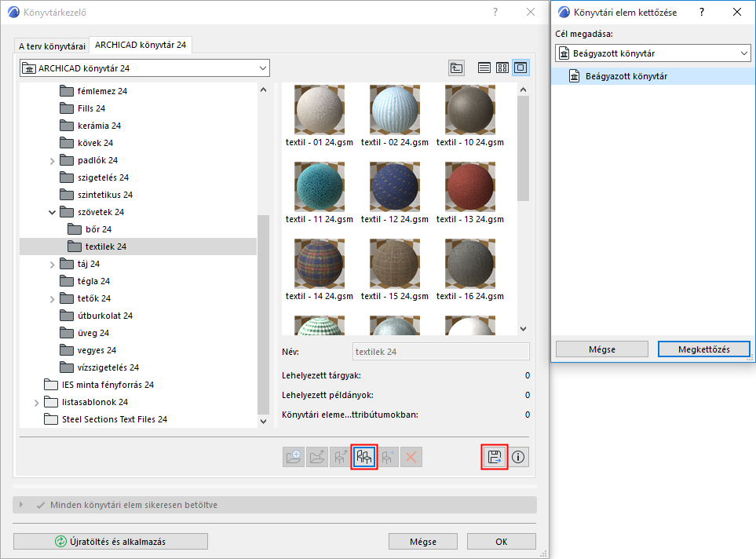Select the textilek 24 folder
The height and width of the screenshot is (559, 756).
[138, 247]
